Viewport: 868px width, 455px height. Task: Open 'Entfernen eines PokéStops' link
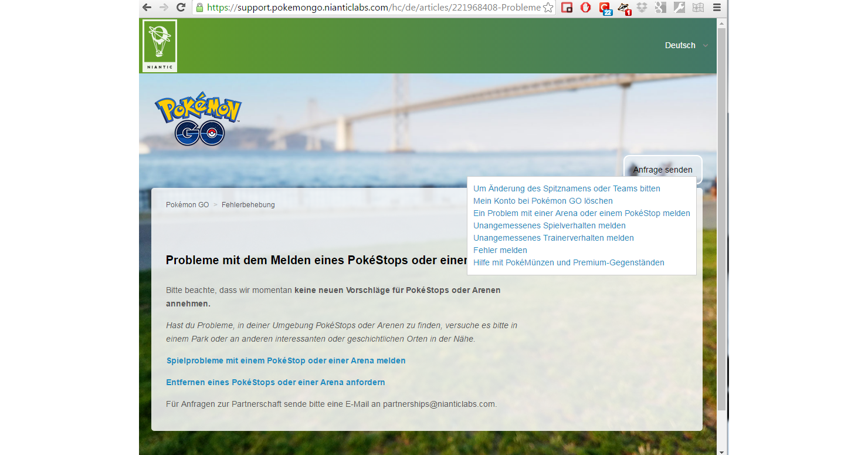point(276,382)
